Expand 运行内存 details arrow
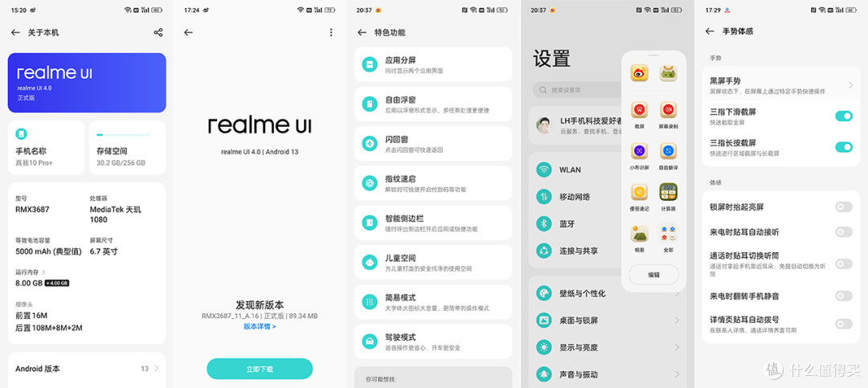The width and height of the screenshot is (868, 388). click(43, 272)
